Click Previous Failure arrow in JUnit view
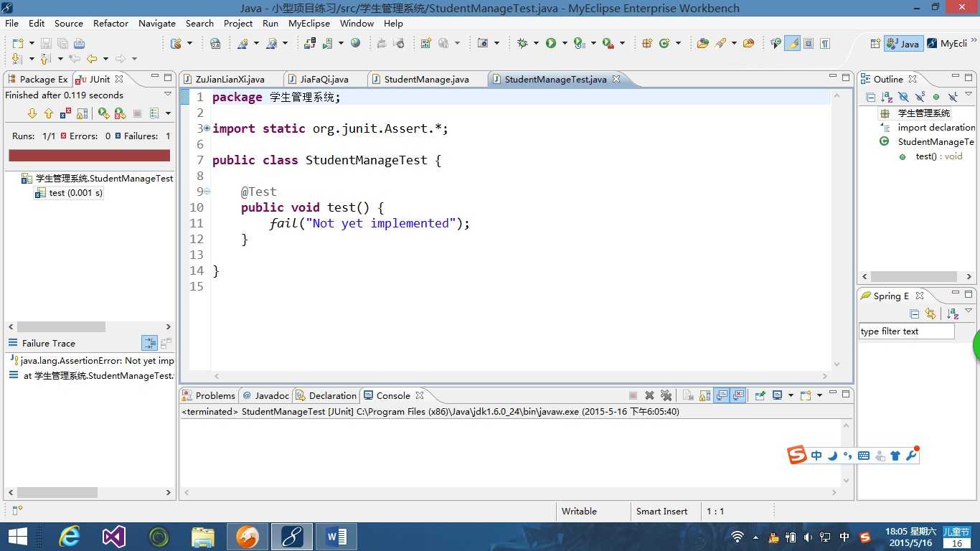This screenshot has width=980, height=551. 49,113
